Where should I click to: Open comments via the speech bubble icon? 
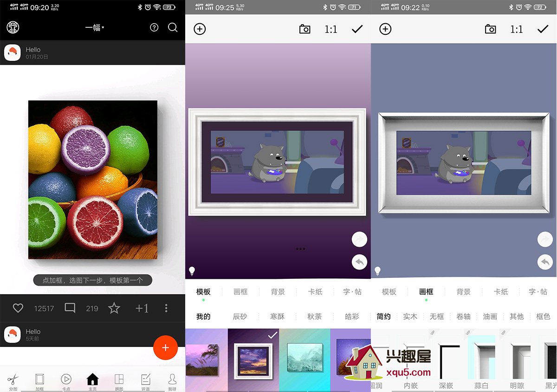click(70, 308)
